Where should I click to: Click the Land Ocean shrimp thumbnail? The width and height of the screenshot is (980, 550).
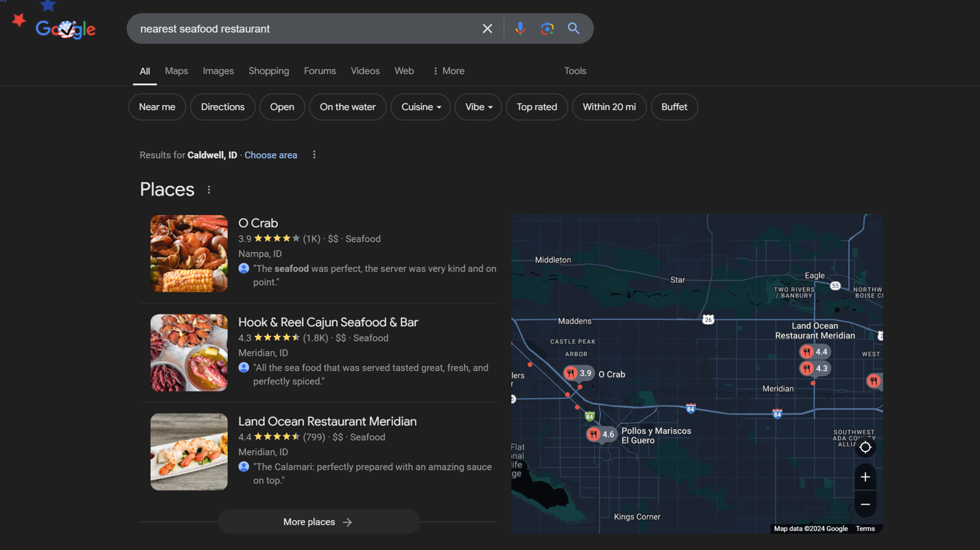click(189, 452)
